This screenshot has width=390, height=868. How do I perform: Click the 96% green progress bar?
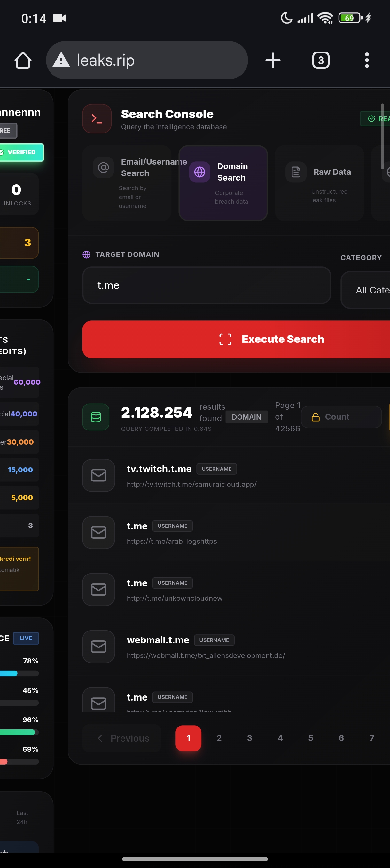19,732
